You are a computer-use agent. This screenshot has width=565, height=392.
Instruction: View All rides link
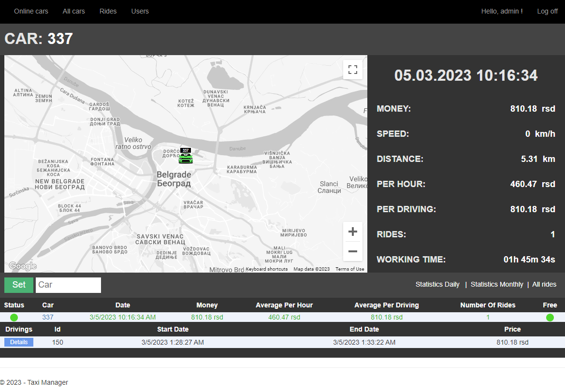[x=544, y=284]
